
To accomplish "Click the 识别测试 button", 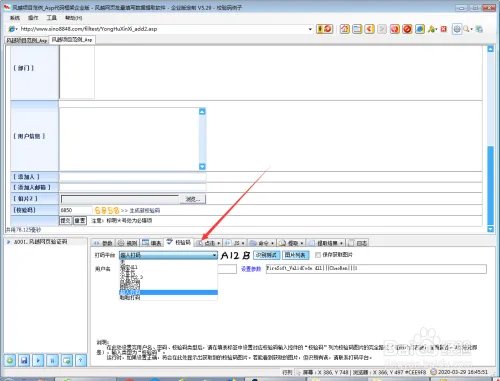I will (x=266, y=255).
